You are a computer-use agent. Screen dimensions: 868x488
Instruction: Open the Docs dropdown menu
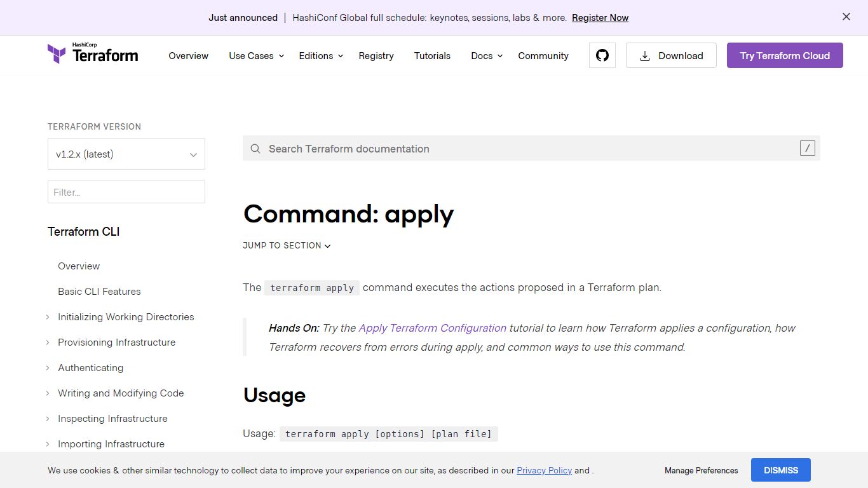[487, 56]
